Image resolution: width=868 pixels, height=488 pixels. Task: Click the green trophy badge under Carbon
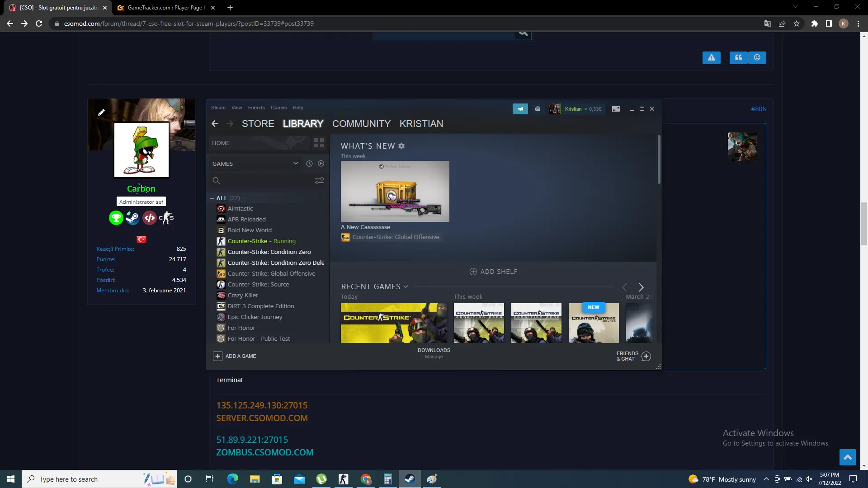pyautogui.click(x=116, y=218)
